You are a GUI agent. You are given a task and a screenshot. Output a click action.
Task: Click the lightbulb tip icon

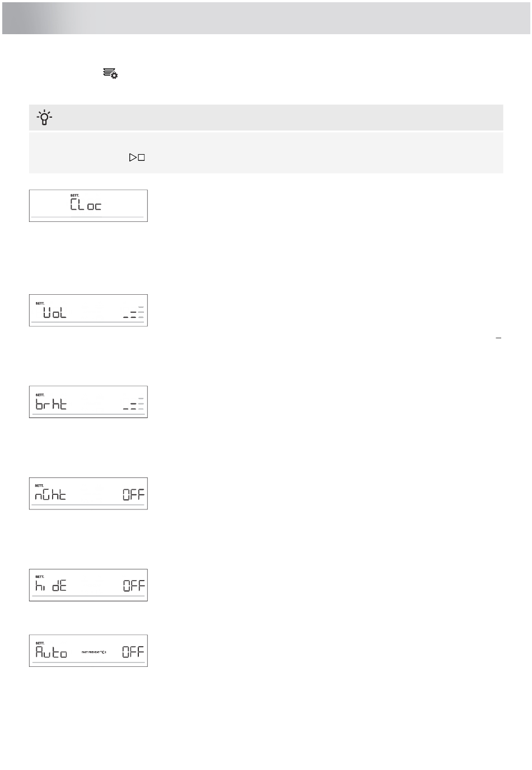(44, 117)
